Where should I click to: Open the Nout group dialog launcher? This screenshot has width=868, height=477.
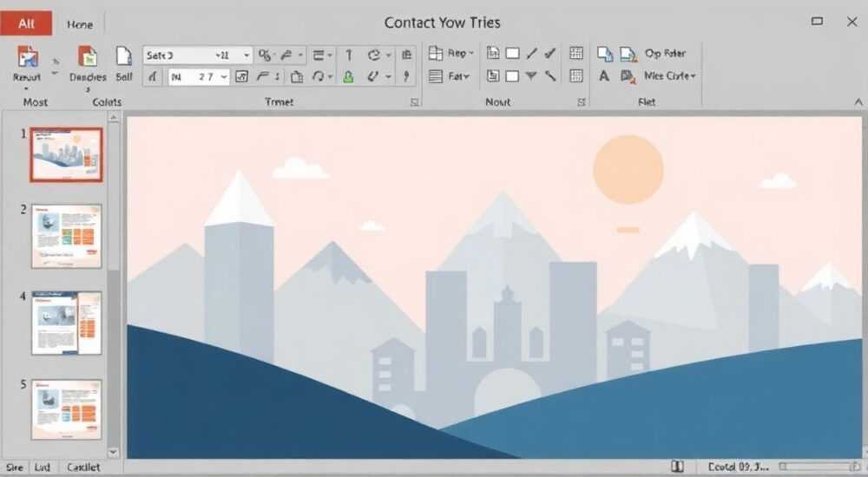click(x=582, y=101)
